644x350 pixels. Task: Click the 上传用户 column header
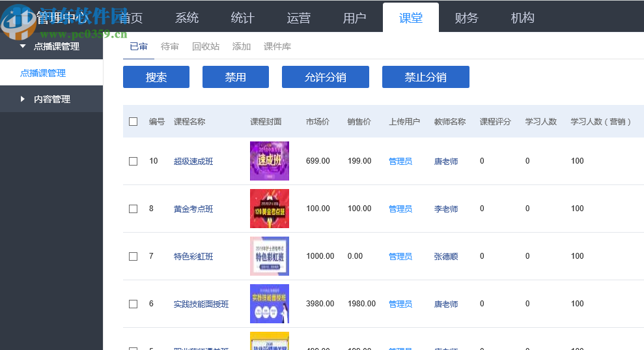coord(404,122)
